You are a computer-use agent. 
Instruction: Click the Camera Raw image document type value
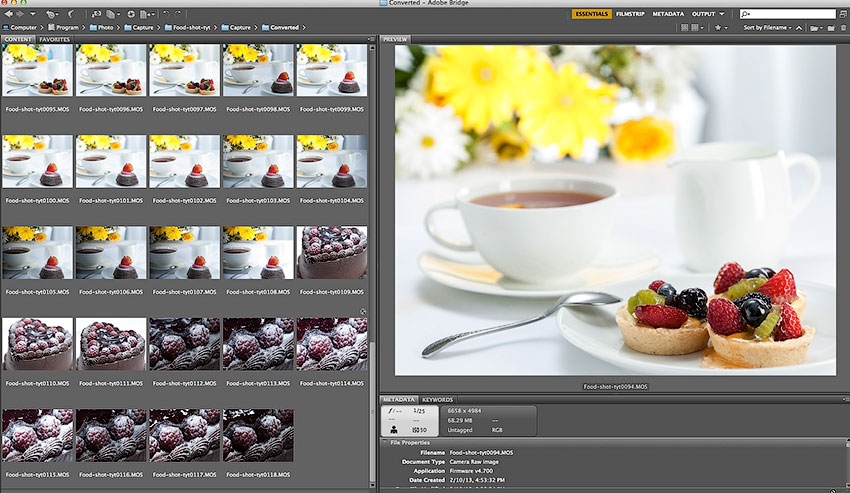click(474, 462)
